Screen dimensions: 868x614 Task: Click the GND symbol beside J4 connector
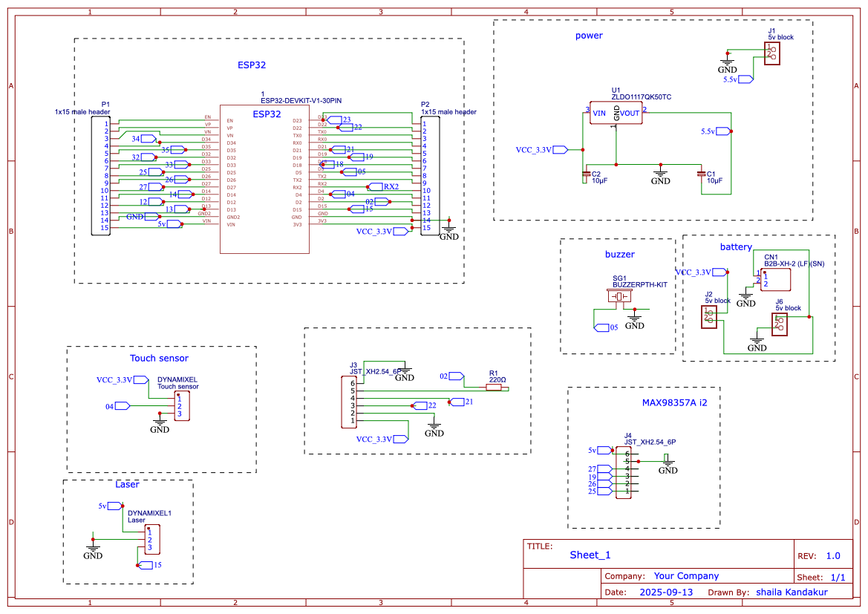point(668,464)
